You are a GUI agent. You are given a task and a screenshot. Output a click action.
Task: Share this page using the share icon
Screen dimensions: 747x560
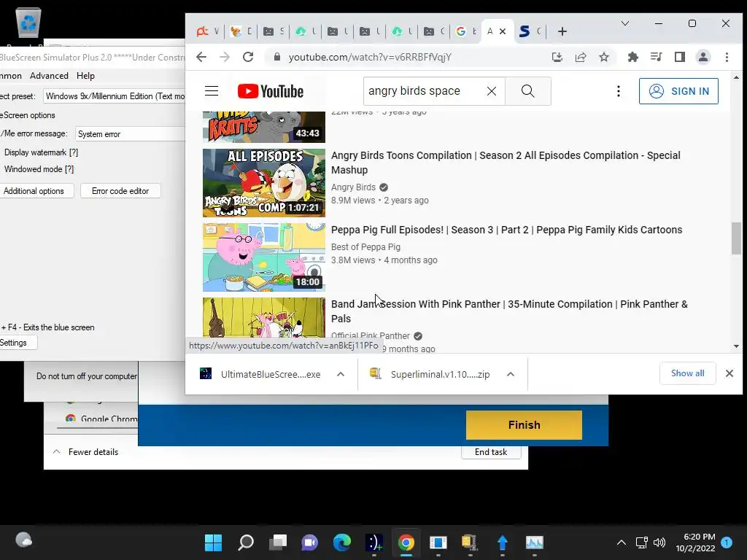(x=580, y=57)
